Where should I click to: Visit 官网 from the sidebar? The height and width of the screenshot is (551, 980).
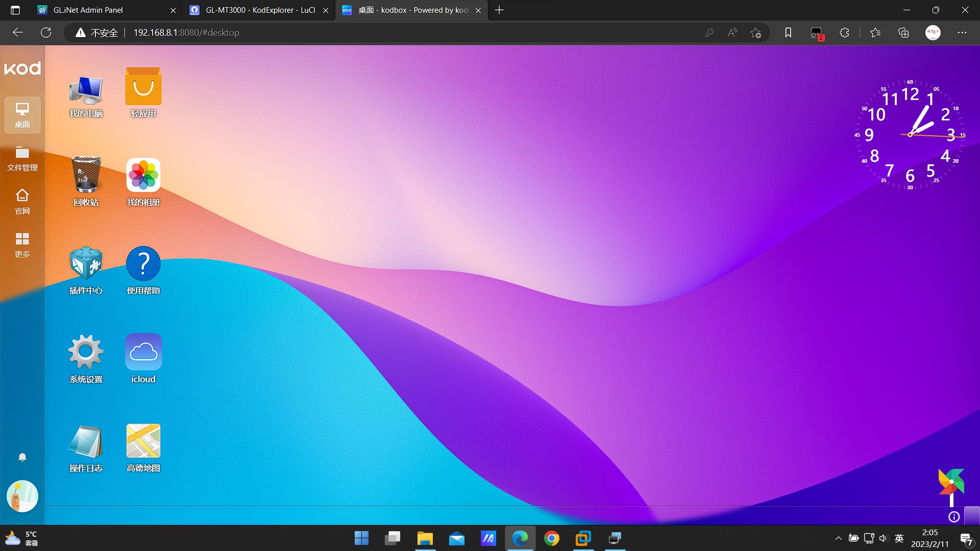coord(22,202)
